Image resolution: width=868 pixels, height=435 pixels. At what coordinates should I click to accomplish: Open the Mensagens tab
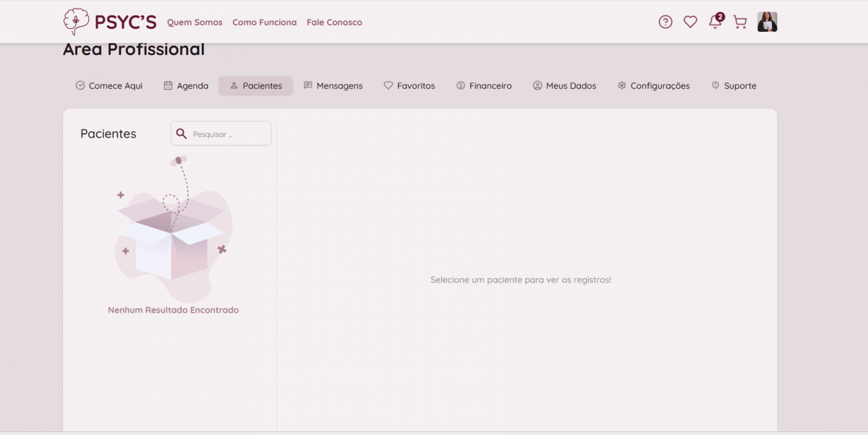(333, 85)
